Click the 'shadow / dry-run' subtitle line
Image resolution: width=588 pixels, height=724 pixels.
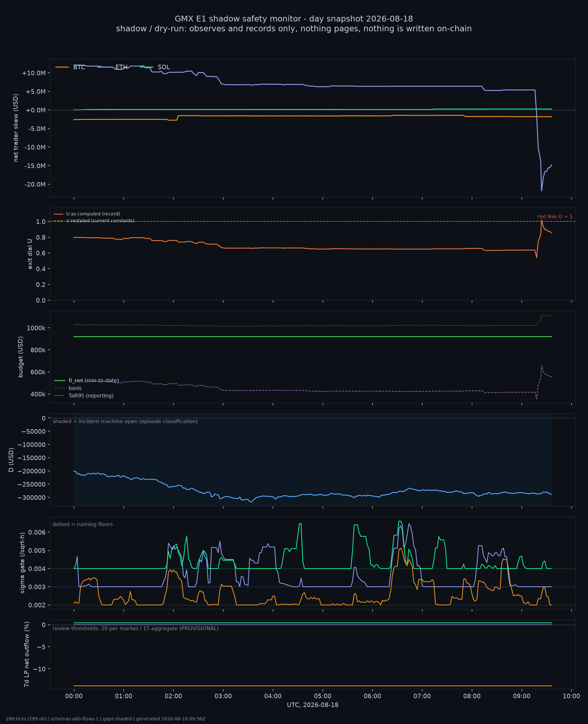coord(294,29)
